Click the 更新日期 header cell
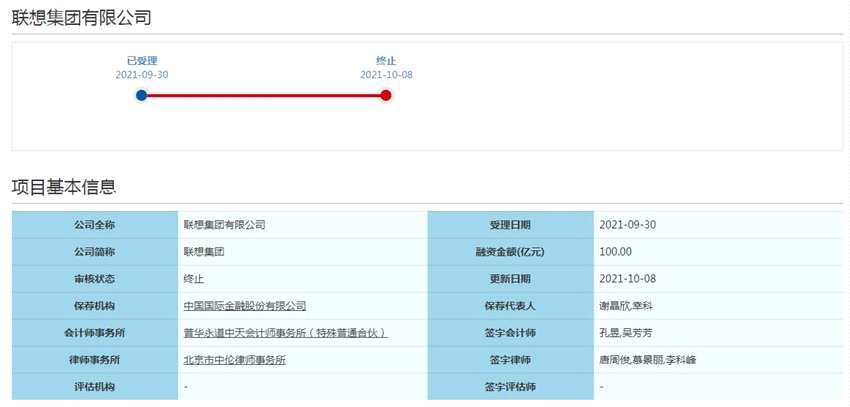Viewport: 850px width, 407px height. 510,279
